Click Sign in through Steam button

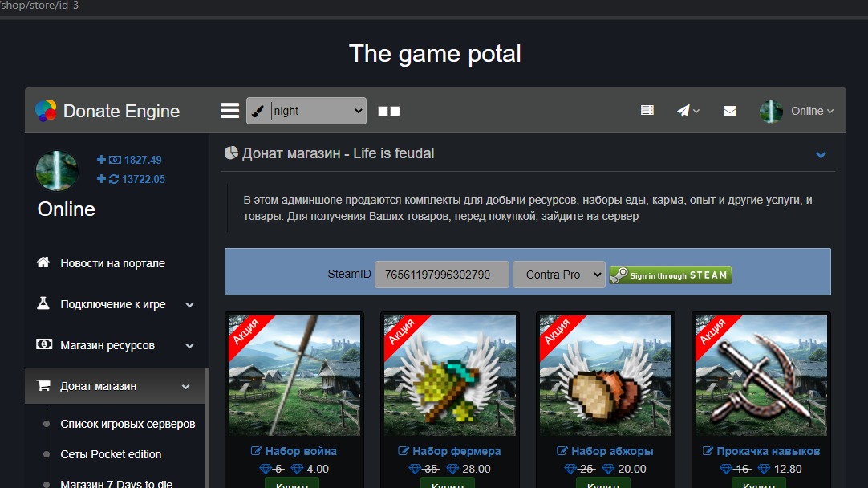click(x=671, y=275)
